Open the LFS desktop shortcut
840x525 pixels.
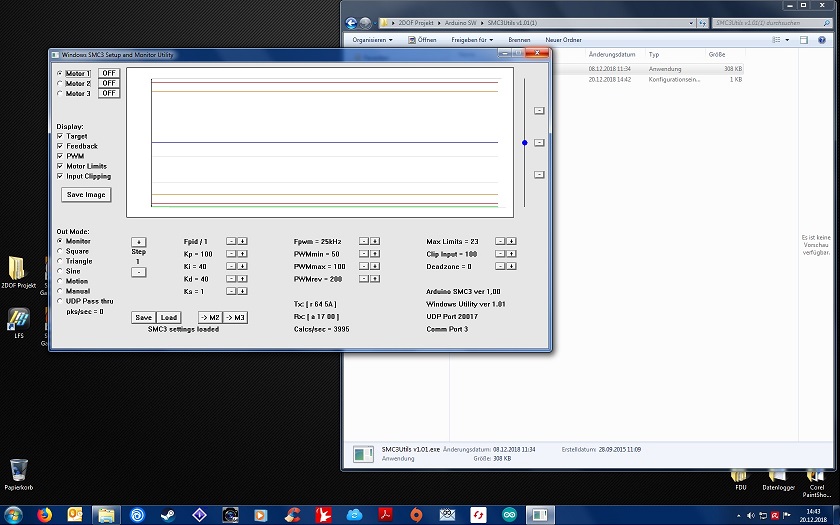click(x=18, y=323)
